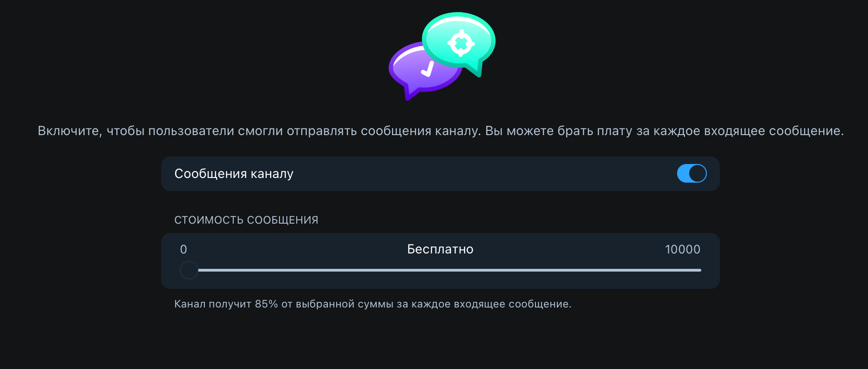Click the СТОИМОСТЬ СООБЩЕНИЯ section header

(x=246, y=220)
